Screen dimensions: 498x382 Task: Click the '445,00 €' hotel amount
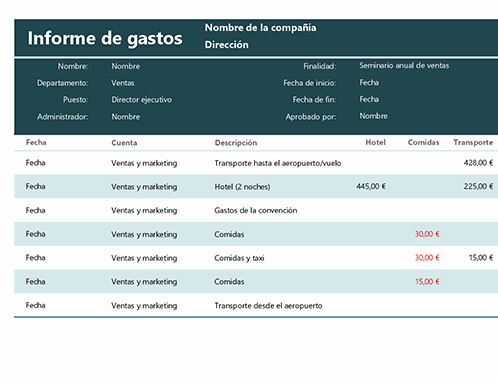(x=371, y=186)
